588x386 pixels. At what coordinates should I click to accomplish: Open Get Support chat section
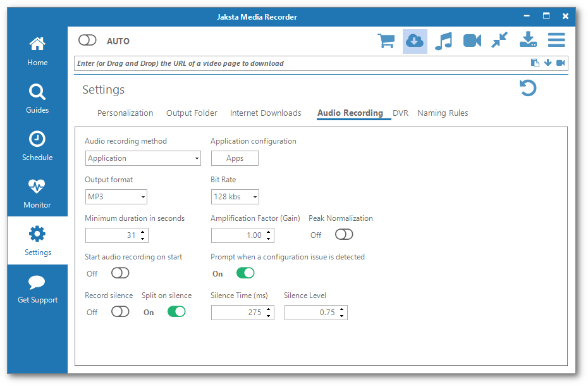(37, 289)
